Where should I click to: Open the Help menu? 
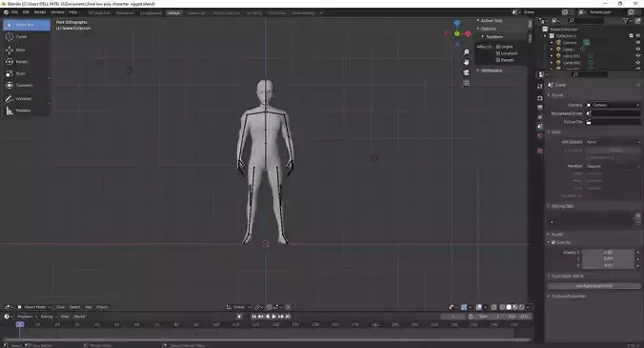(73, 12)
